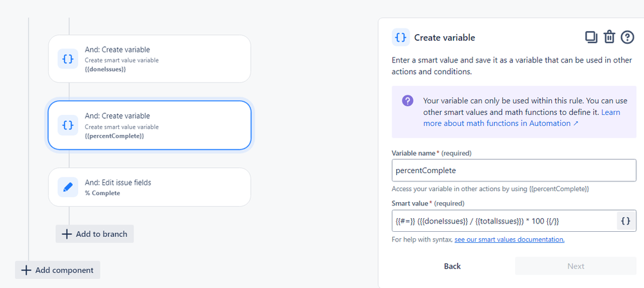The height and width of the screenshot is (288, 644).
Task: Open smart values documentation link
Action: point(509,239)
